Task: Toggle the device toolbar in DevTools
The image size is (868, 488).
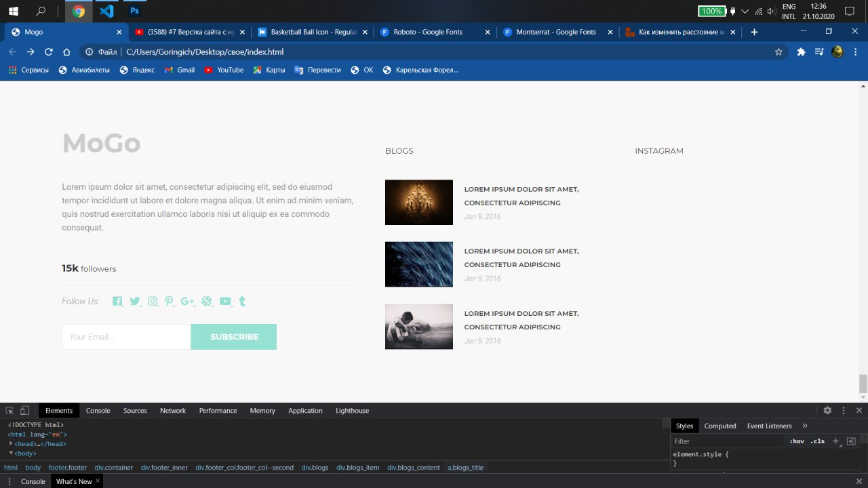Action: (25, 411)
